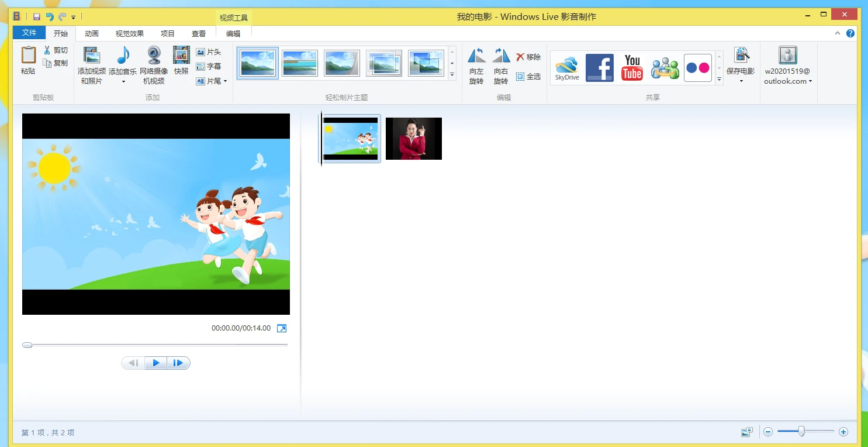Click the 移除 remove button
Image resolution: width=868 pixels, height=447 pixels.
pyautogui.click(x=528, y=57)
